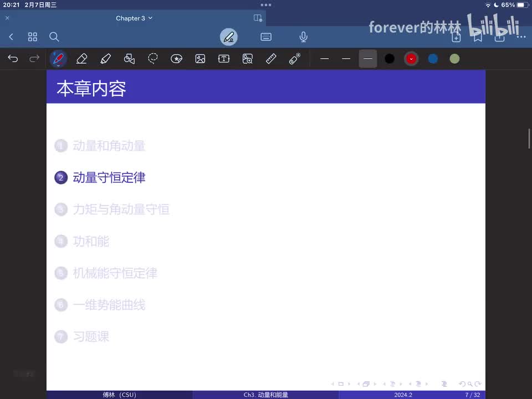This screenshot has width=532, height=399.
Task: Open the split view document icon
Action: click(x=258, y=18)
